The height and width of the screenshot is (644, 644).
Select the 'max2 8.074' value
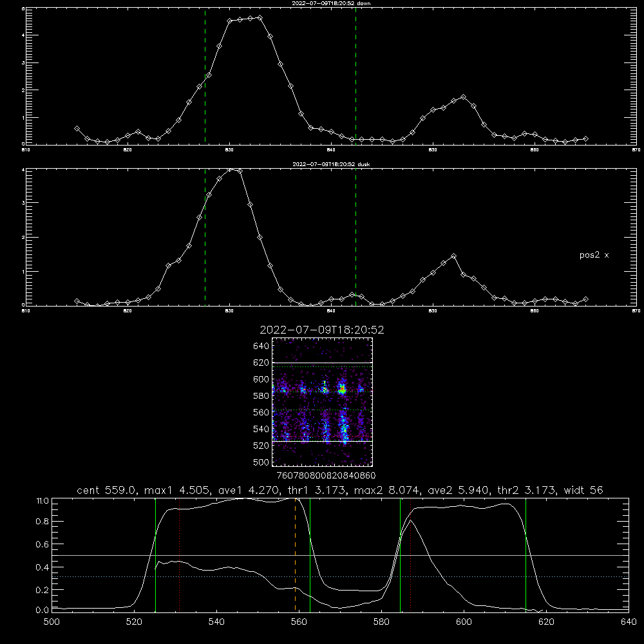point(386,490)
